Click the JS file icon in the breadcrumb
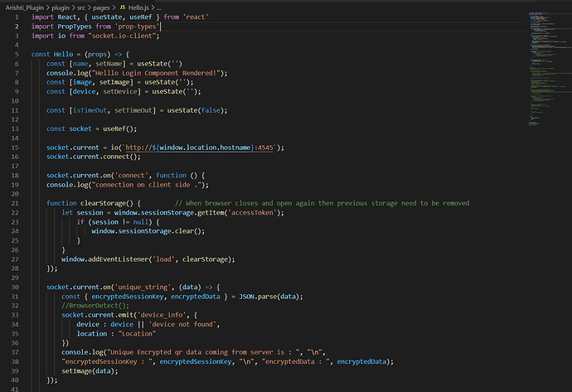Image resolution: width=572 pixels, height=392 pixels. coord(122,7)
